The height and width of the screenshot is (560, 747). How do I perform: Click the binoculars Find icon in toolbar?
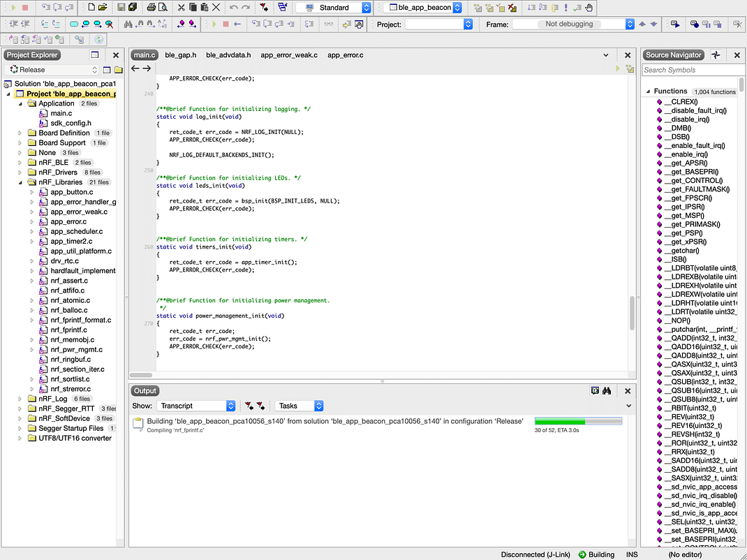[x=128, y=24]
